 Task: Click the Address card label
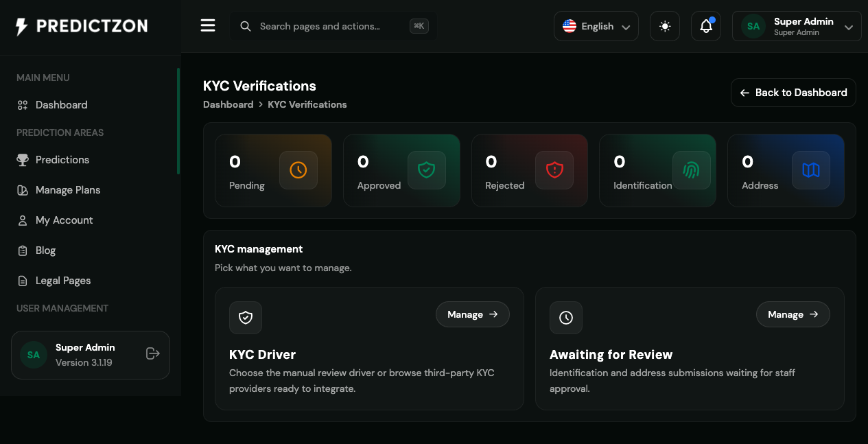(760, 185)
